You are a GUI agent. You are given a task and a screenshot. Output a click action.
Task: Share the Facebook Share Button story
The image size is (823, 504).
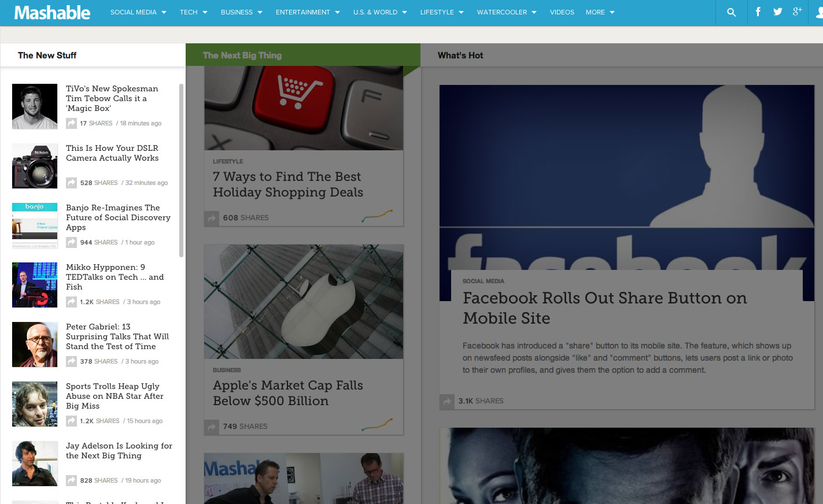(x=447, y=401)
